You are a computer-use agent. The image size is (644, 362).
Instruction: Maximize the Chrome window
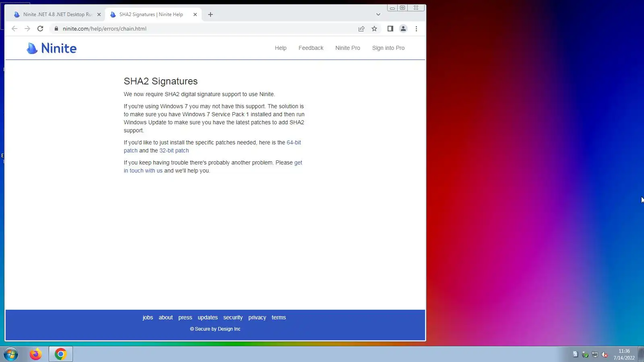coord(402,8)
